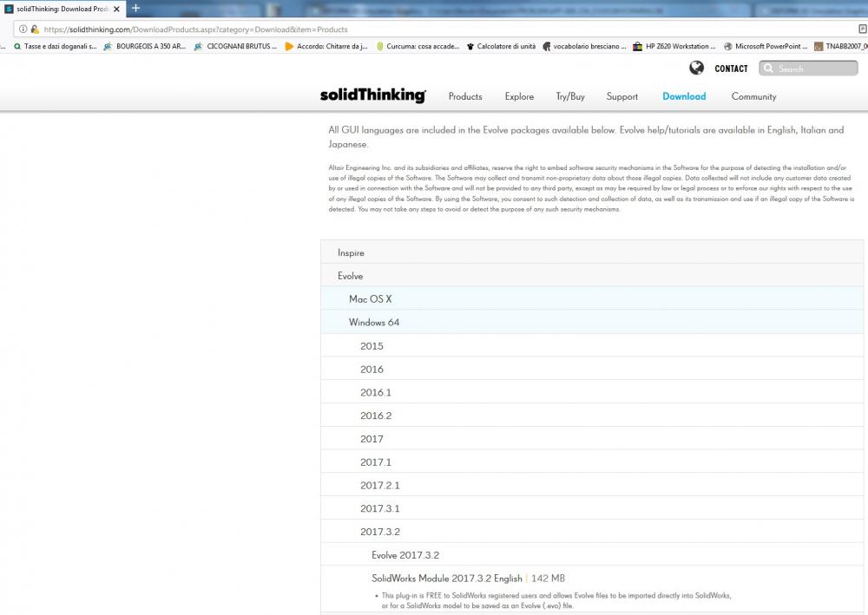Click the padlock security icon in the address bar
The width and height of the screenshot is (868, 615).
point(35,29)
